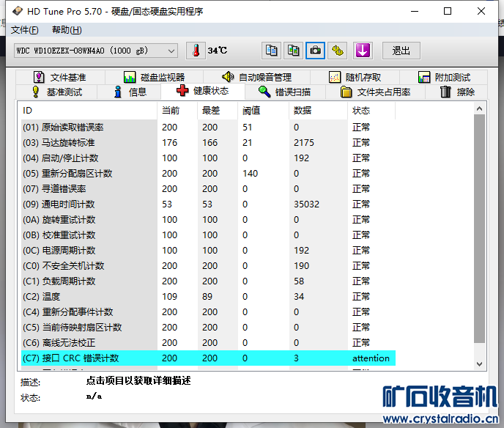Click the trash can icon of 擦除
Screen dimensions: 504x428
(x=445, y=92)
